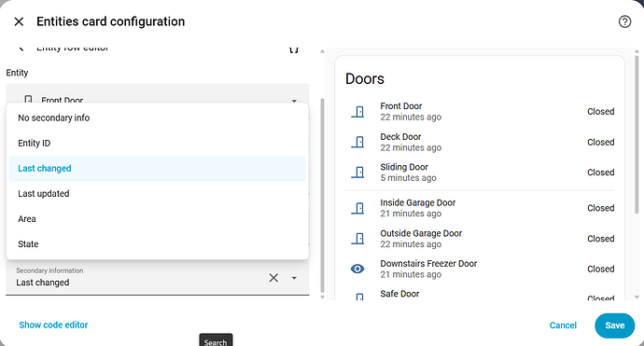Open Front Door row in preview
The image size is (644, 346).
[480, 111]
